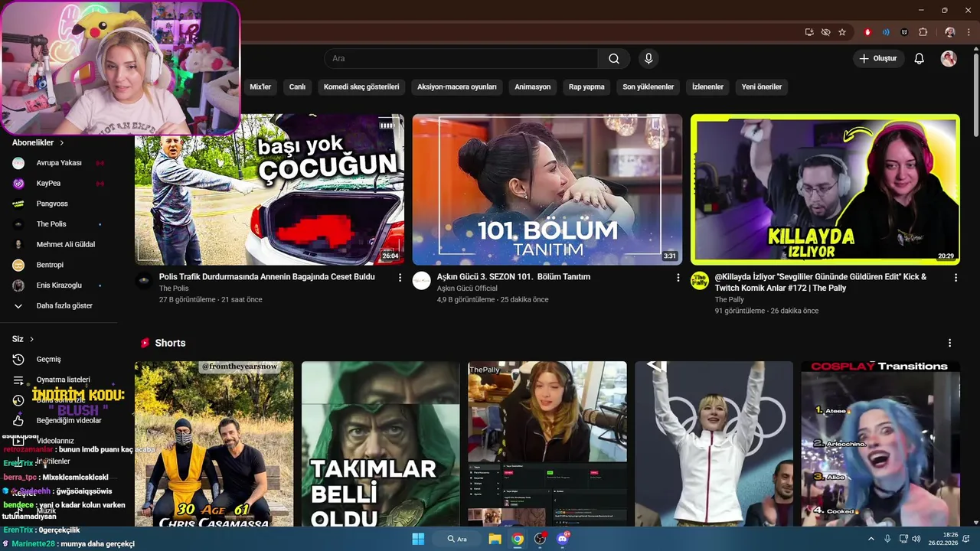Click the crossed-out eye icon in the address bar

coord(825,32)
